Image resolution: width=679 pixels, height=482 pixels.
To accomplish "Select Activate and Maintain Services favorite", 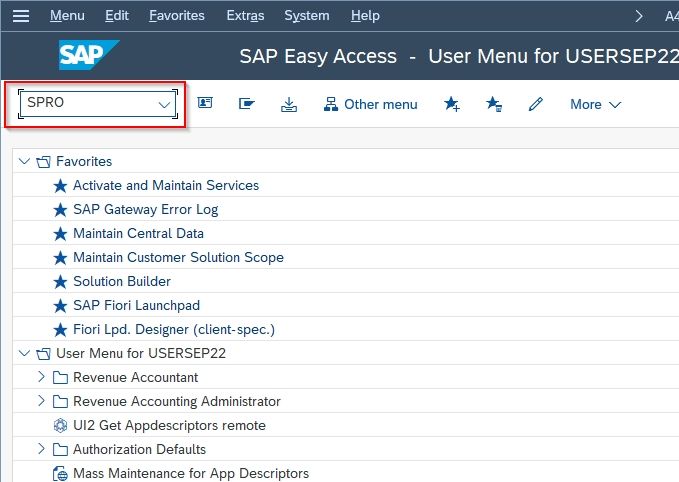I will pyautogui.click(x=166, y=185).
